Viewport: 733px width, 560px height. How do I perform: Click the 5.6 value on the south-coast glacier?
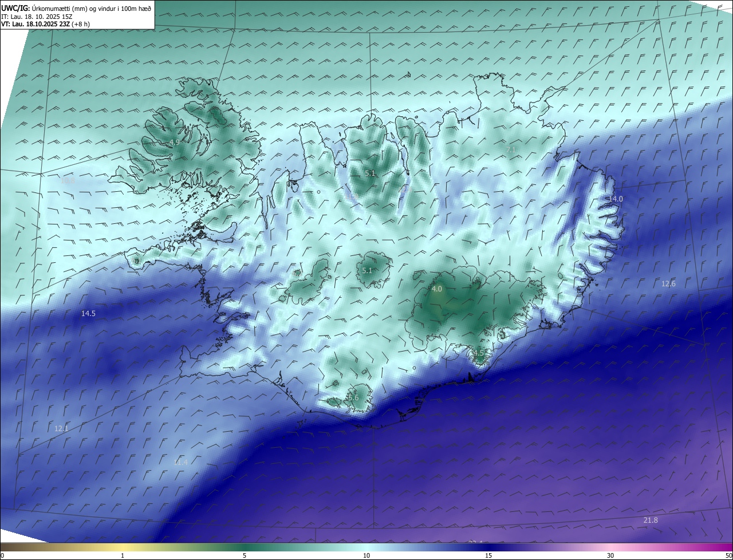tap(353, 397)
